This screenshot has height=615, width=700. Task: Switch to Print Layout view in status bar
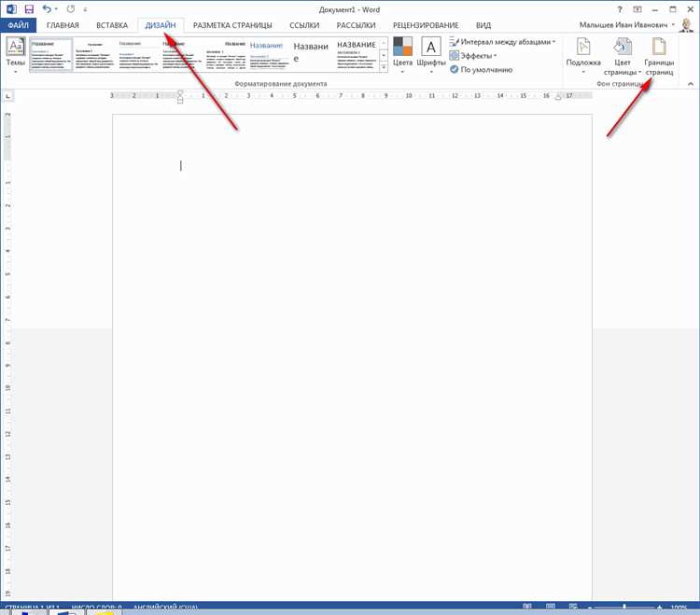551,607
